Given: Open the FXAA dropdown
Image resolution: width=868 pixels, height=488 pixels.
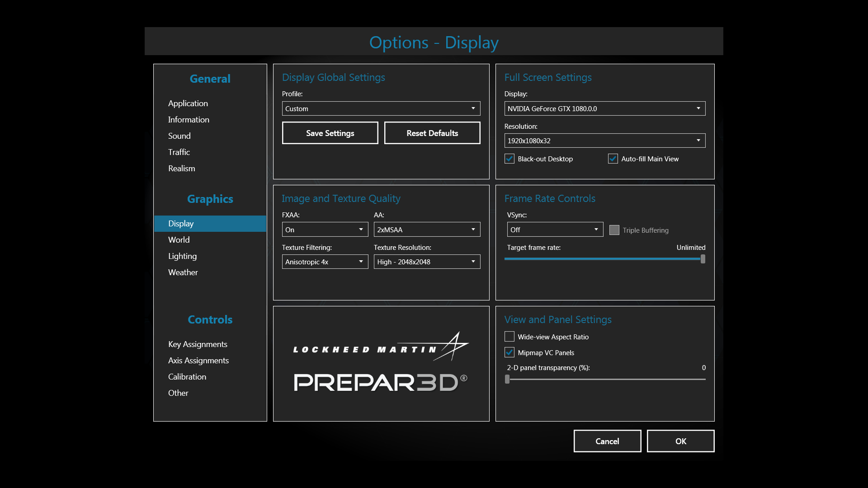Looking at the screenshot, I should 325,230.
